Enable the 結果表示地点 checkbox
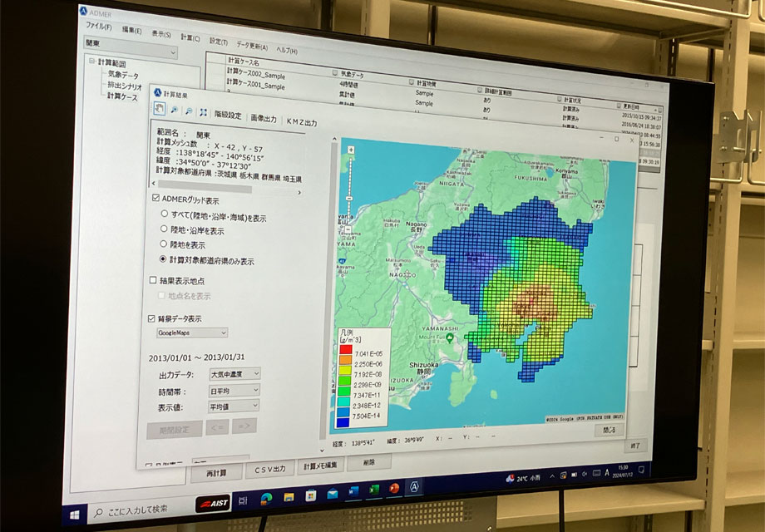This screenshot has height=532, width=765. click(x=153, y=280)
